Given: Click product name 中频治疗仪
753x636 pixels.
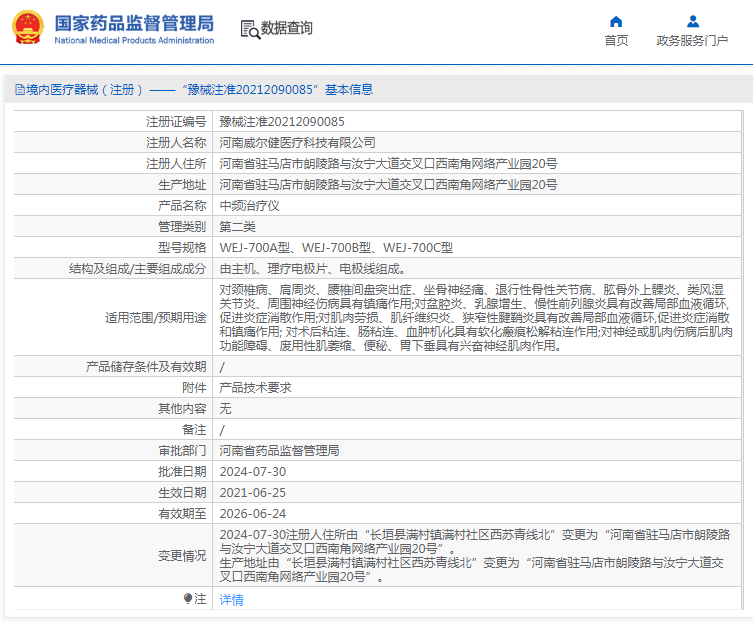Looking at the screenshot, I should pos(249,206).
